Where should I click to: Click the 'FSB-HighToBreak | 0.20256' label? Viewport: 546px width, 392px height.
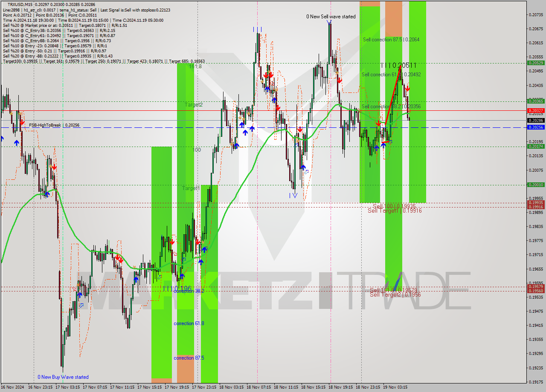pos(54,125)
